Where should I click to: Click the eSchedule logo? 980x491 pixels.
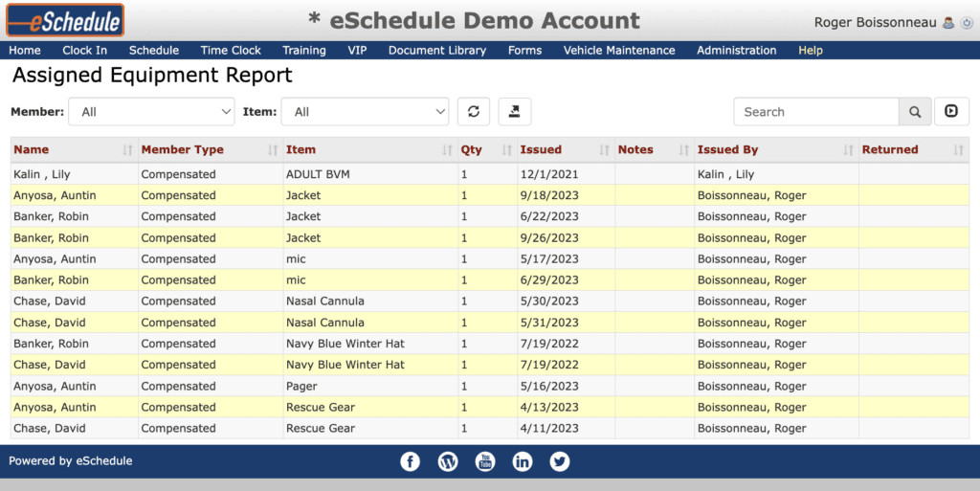(x=65, y=21)
